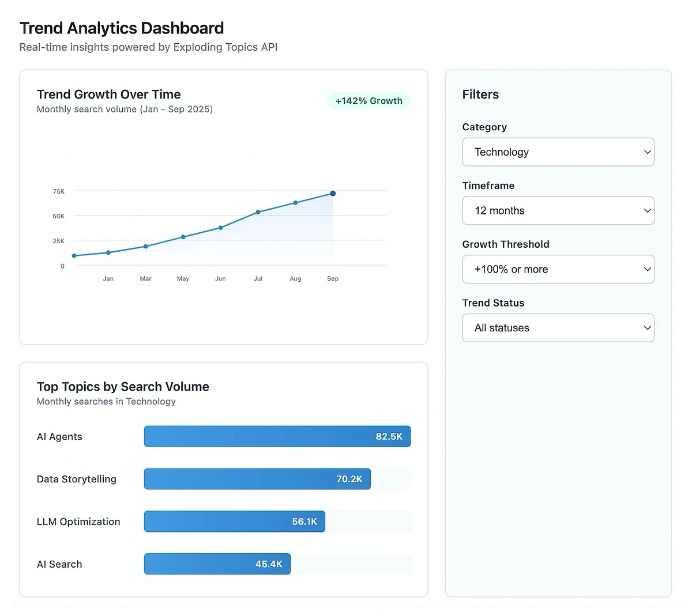This screenshot has width=692, height=616.
Task: Expand the Timeframe dropdown set to 12 months
Action: 558,211
